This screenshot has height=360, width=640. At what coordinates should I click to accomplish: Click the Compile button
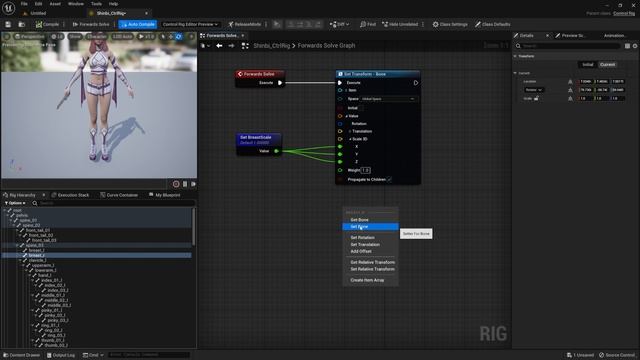47,24
